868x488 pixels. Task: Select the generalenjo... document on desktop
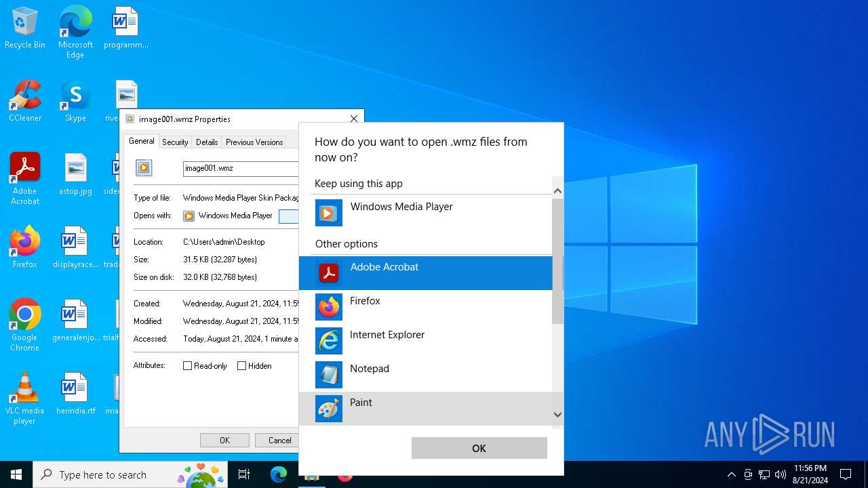click(75, 321)
